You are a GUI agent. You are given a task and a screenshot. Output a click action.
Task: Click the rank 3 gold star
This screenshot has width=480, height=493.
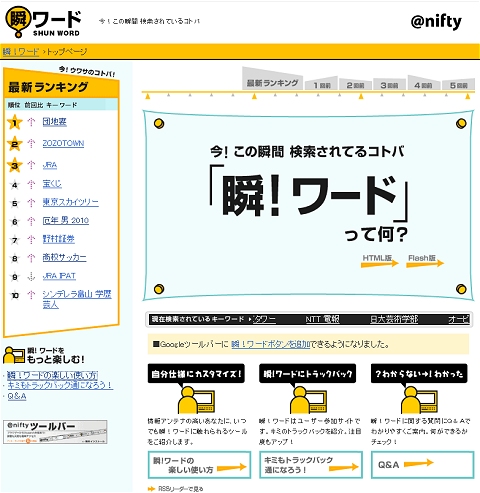pyautogui.click(x=15, y=165)
